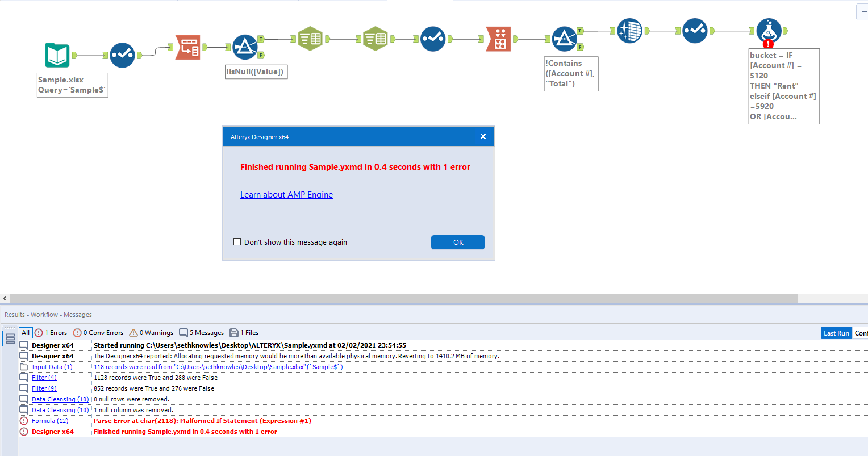Select the red Cross Tab tool
The width and height of the screenshot is (868, 456).
(498, 39)
